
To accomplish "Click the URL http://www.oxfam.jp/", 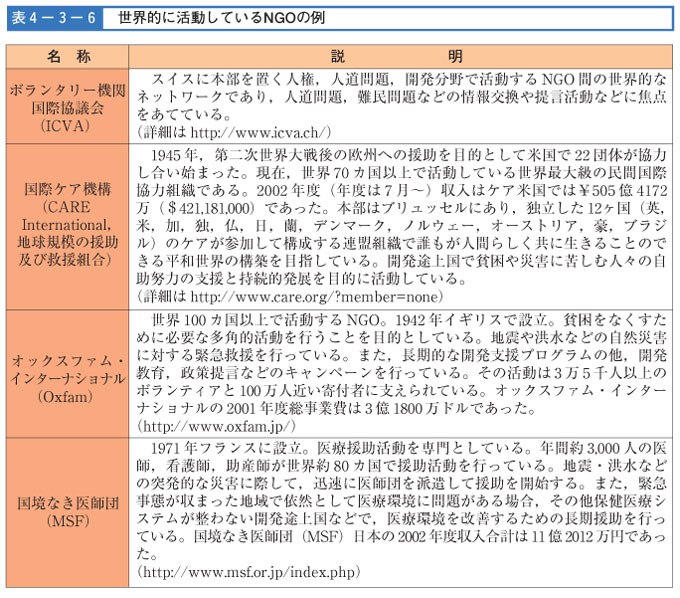I will tap(216, 426).
